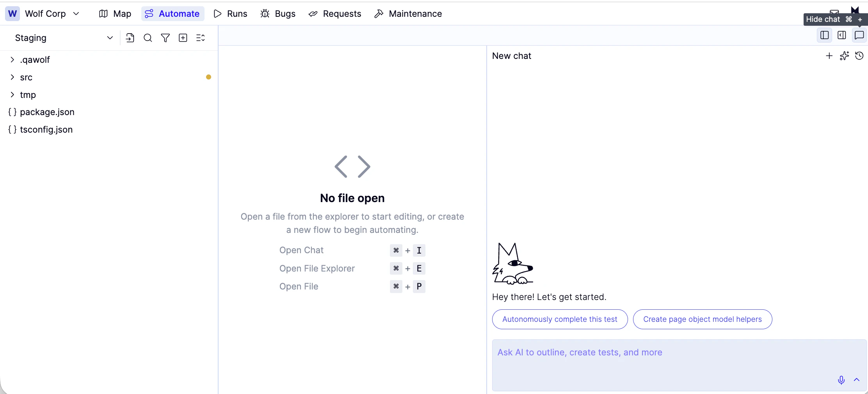Select Create page object model helpers
This screenshot has height=394, width=868.
(702, 319)
